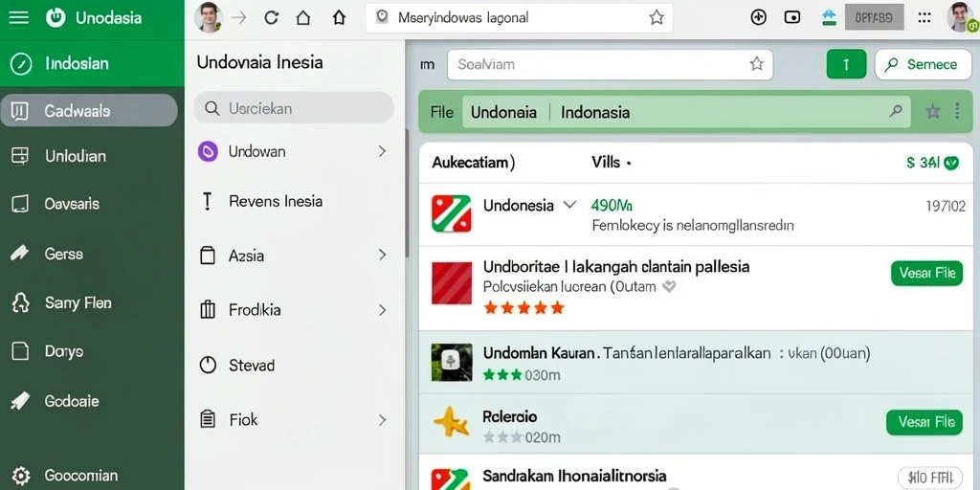Switch to the Indonasia tab
Image resolution: width=980 pixels, height=490 pixels.
(595, 113)
